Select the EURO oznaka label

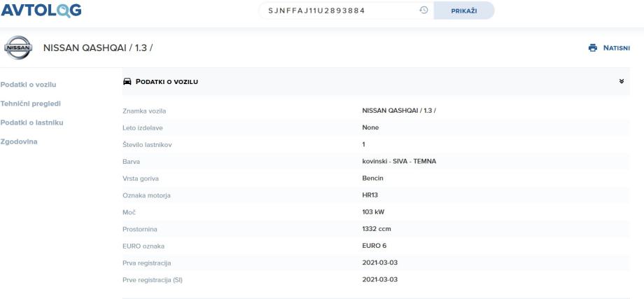(x=143, y=246)
